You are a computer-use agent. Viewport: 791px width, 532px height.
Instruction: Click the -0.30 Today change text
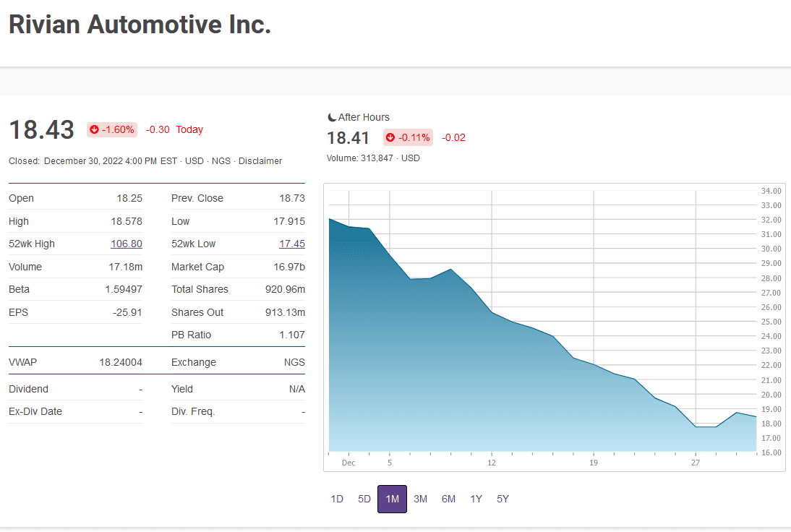174,129
